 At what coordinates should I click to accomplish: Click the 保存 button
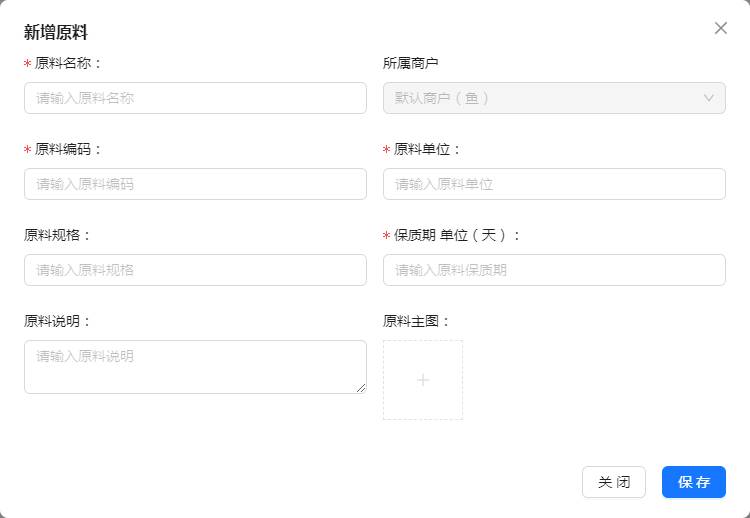694,482
